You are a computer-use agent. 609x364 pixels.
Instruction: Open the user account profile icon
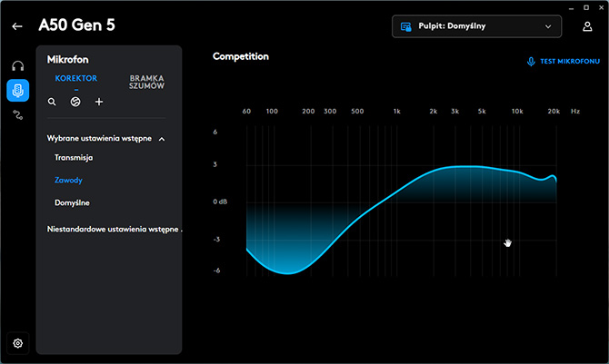click(x=587, y=26)
